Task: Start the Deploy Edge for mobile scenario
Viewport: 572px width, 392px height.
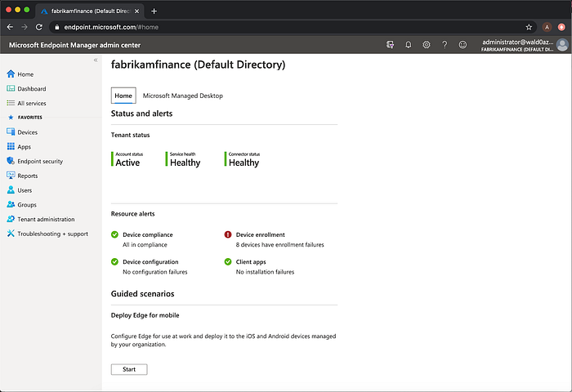Action: coord(129,369)
